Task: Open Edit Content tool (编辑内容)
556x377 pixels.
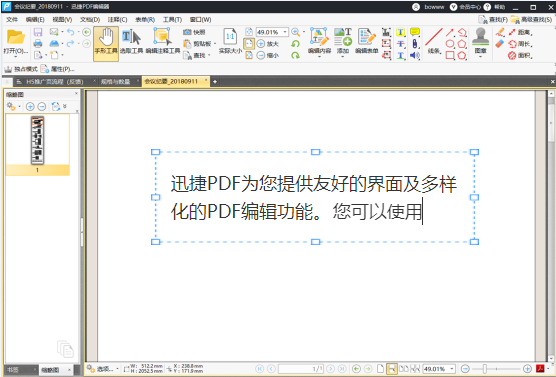Action: (319, 42)
